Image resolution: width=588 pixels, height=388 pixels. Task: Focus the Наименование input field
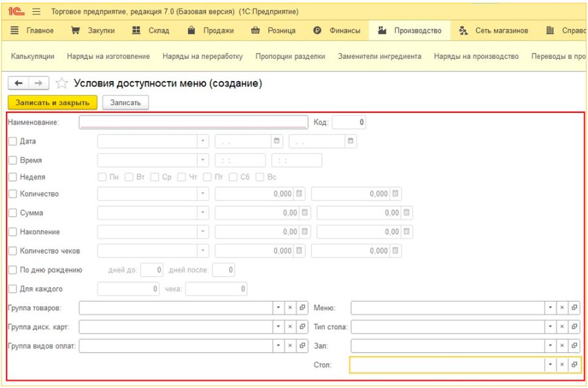193,122
